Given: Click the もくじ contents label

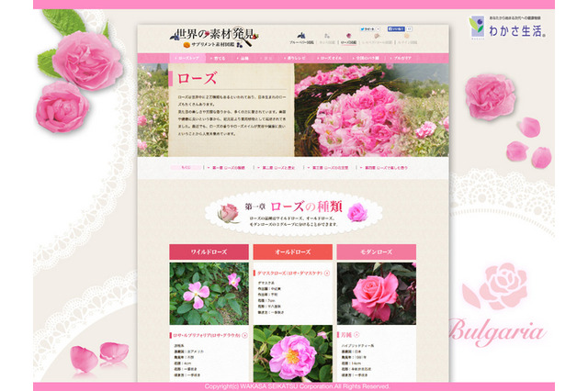Looking at the screenshot, I should point(186,168).
